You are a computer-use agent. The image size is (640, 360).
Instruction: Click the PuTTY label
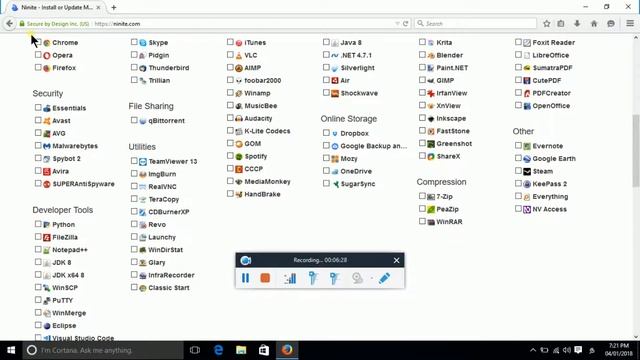pos(62,300)
